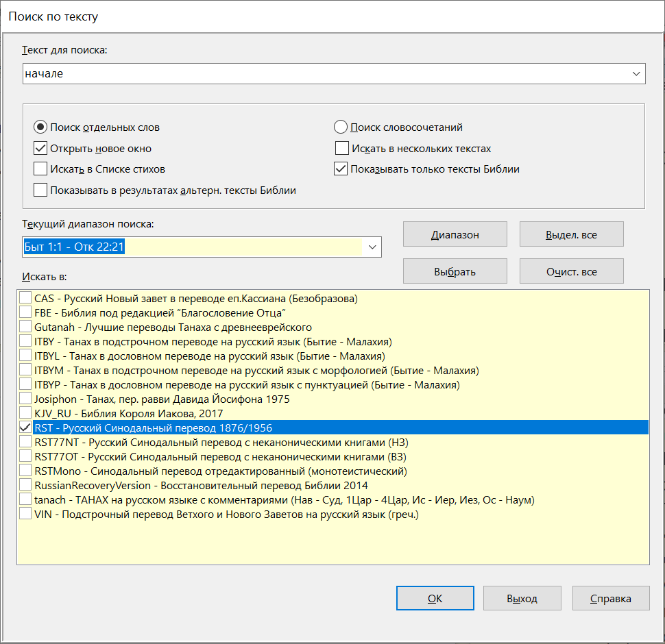665x644 pixels.
Task: Click the Выбрать button
Action: (455, 271)
